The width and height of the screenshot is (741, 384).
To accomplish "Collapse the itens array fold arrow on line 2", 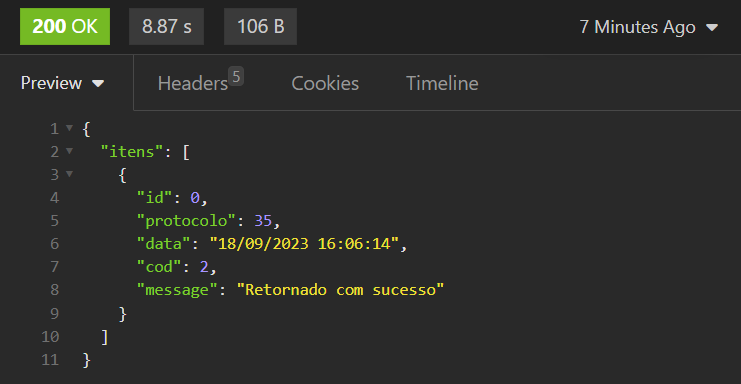I will tap(69, 151).
